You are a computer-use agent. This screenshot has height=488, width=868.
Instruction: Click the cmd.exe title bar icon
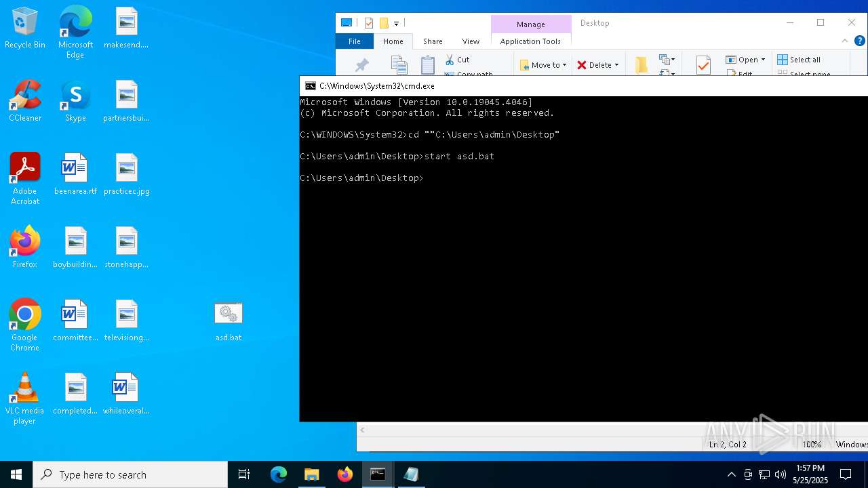tap(310, 86)
